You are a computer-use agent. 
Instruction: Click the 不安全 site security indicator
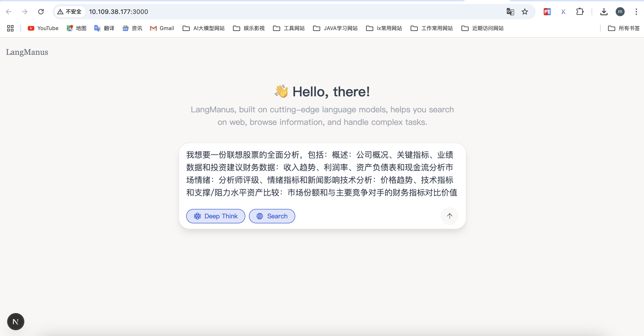point(70,12)
